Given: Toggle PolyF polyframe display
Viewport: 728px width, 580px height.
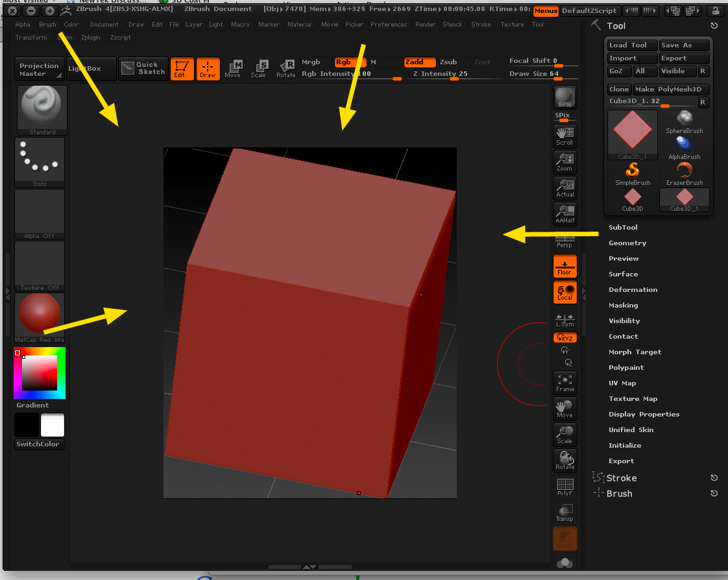Looking at the screenshot, I should click(x=565, y=487).
